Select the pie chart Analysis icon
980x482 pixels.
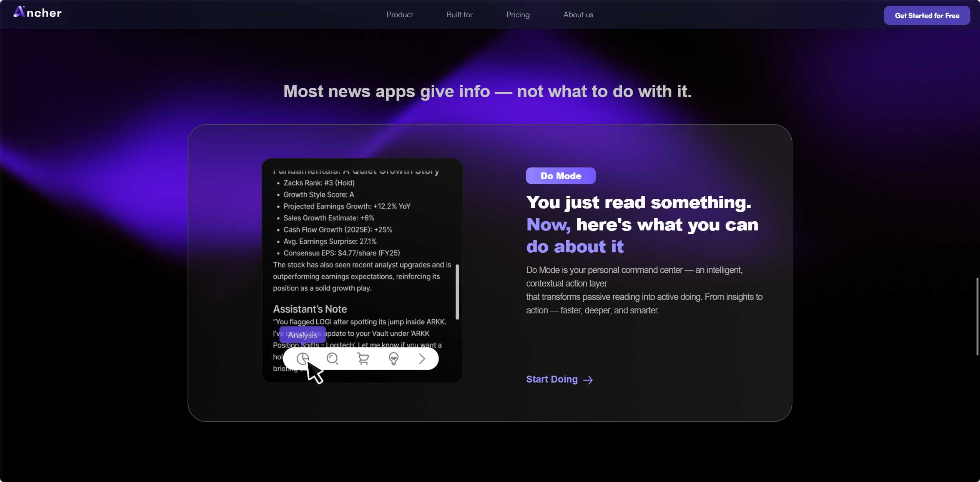pos(302,359)
